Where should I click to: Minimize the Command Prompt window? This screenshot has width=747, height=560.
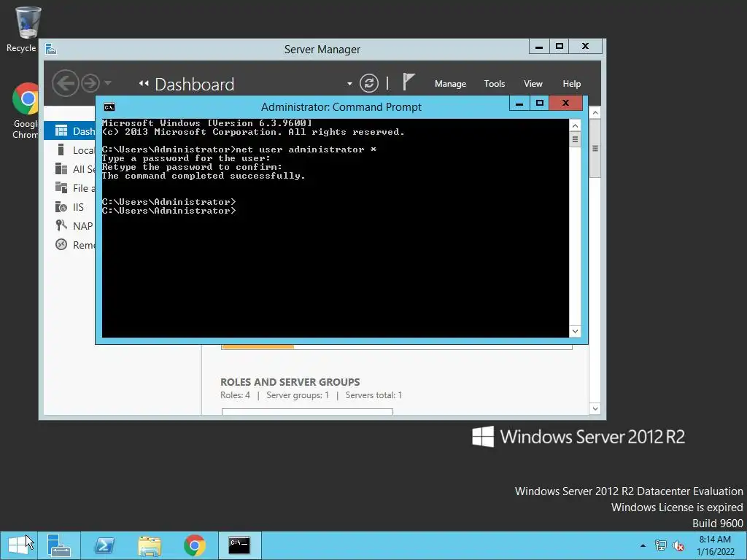[x=519, y=103]
